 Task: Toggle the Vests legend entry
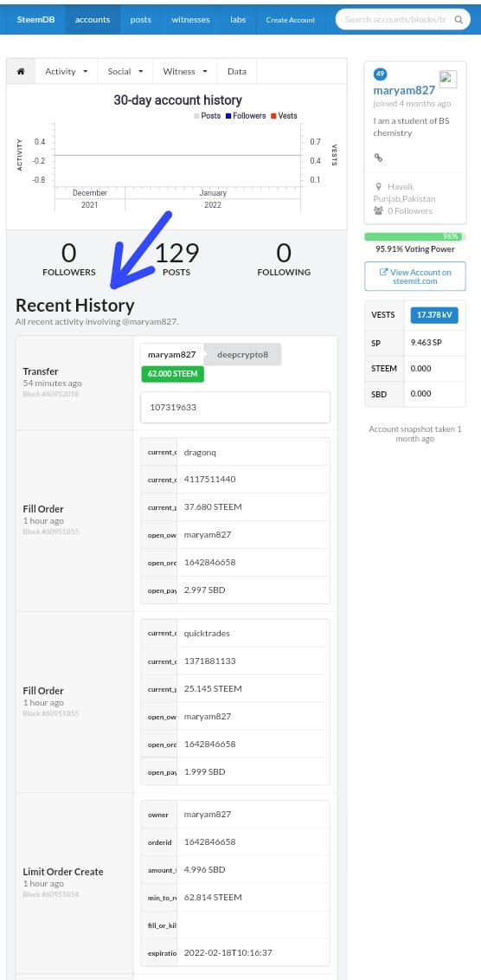284,116
